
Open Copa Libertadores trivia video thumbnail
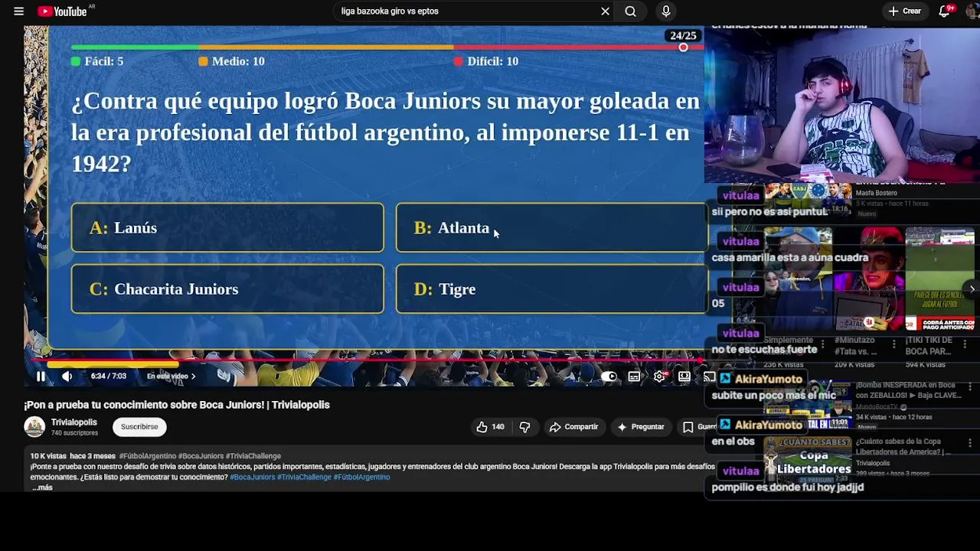click(808, 461)
